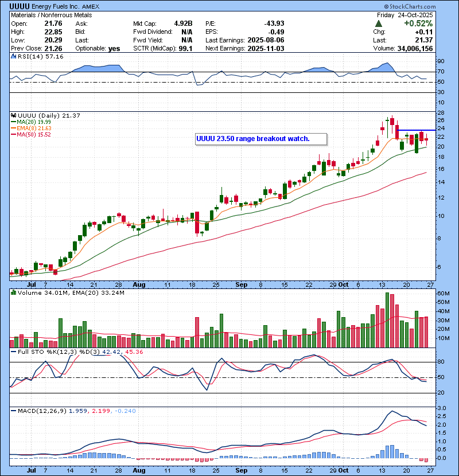Click the MA(20) 19.99 legend text
The image size is (459, 476).
34,122
